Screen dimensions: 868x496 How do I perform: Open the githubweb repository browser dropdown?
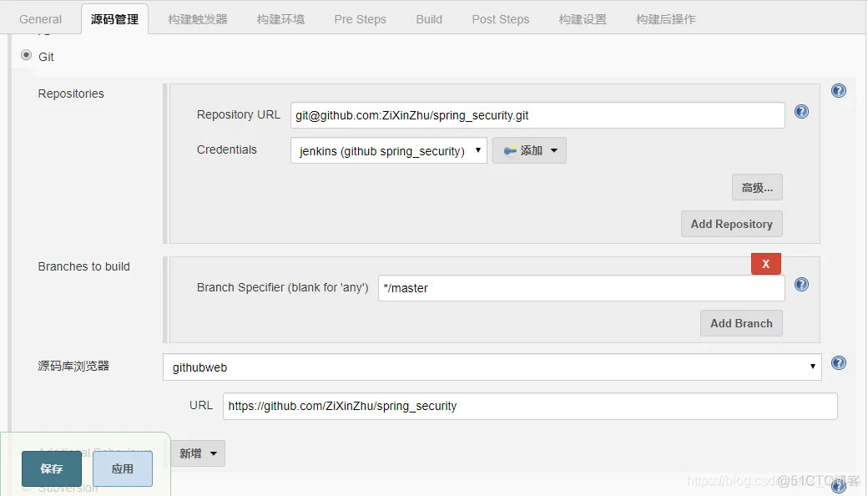coord(492,367)
